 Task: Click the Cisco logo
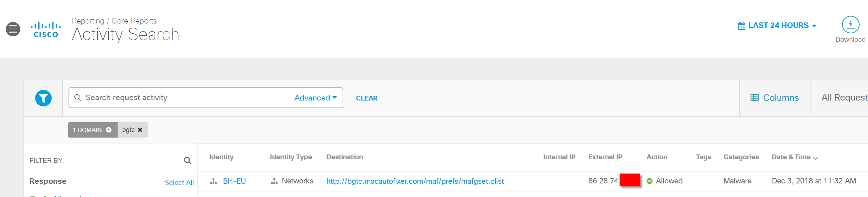(x=46, y=30)
